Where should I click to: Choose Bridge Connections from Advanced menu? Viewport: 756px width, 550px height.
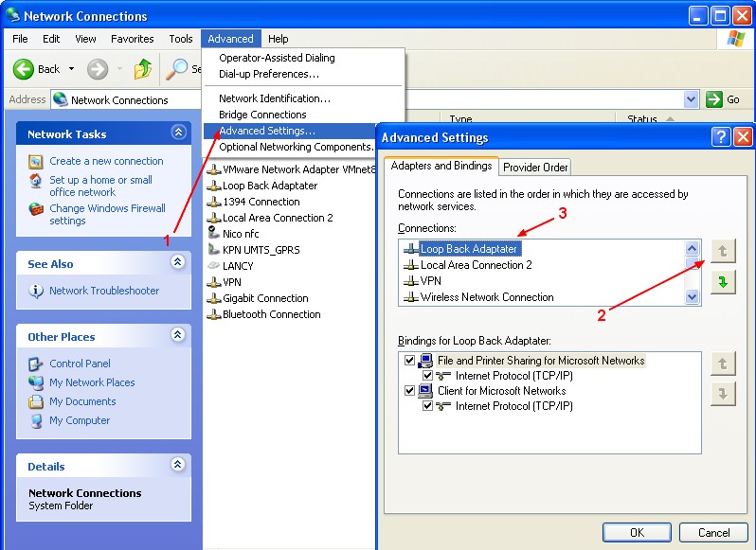(262, 115)
